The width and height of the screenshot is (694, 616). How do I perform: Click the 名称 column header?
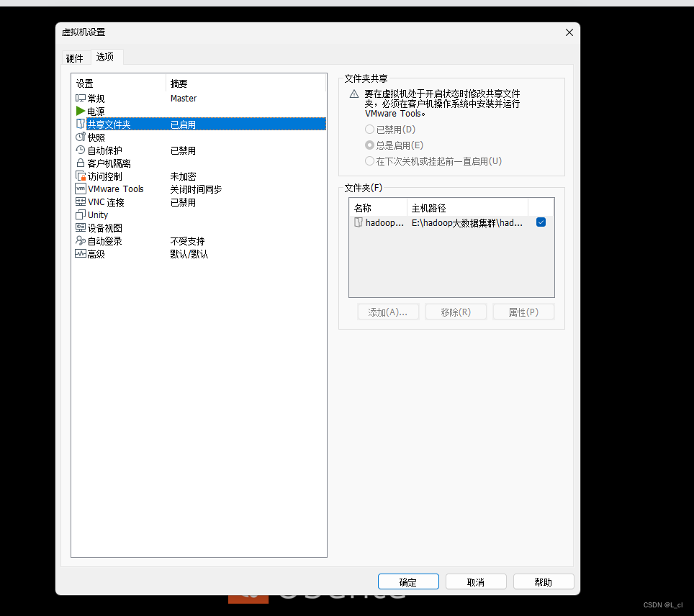pyautogui.click(x=379, y=207)
